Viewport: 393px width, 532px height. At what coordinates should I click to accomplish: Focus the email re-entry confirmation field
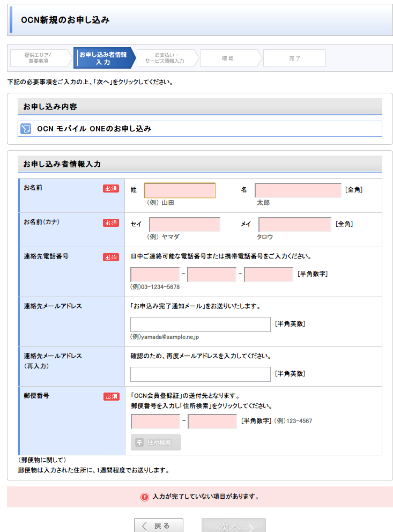pos(200,374)
